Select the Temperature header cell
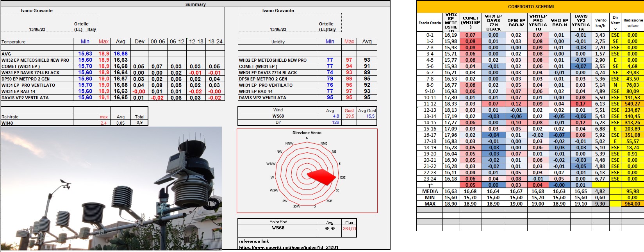The height and width of the screenshot is (252, 644). [x=37, y=42]
